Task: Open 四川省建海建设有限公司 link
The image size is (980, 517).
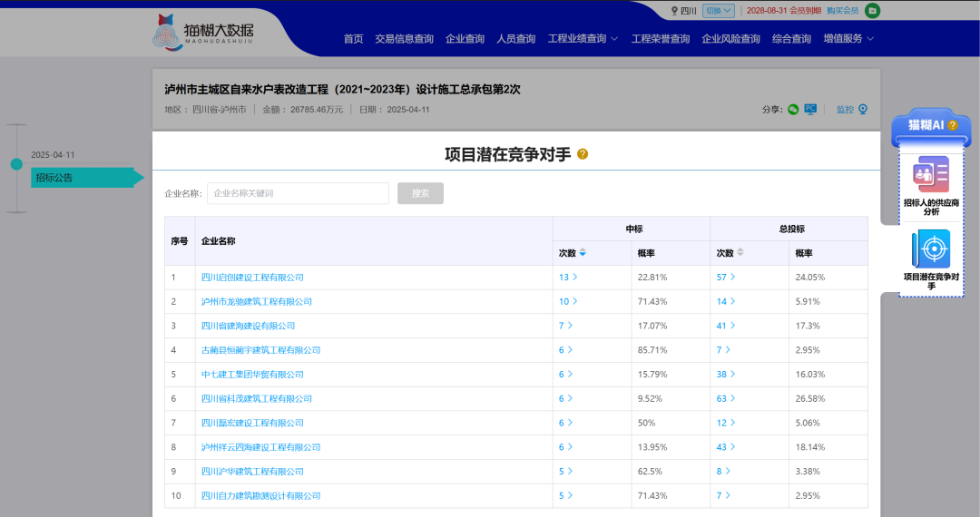Action: tap(248, 326)
